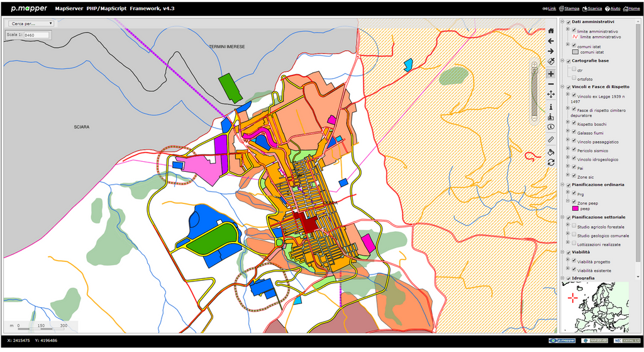Click the refresh map icon
The image size is (644, 352).
[551, 162]
